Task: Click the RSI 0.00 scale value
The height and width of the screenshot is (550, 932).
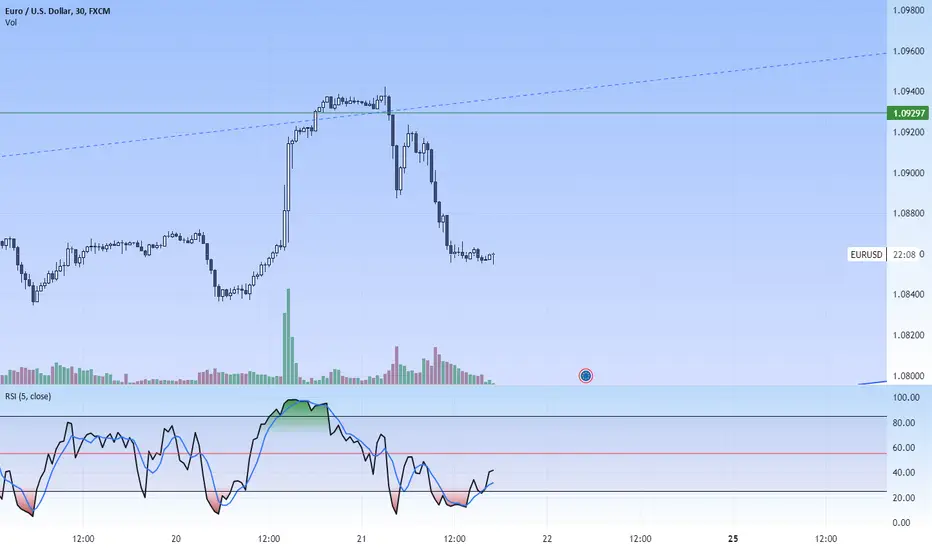Action: 902,523
